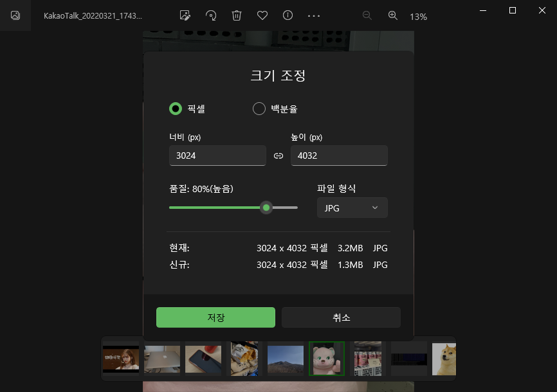Select the Shiba dog thumbnail
Screen dimensions: 557x392
click(x=444, y=359)
